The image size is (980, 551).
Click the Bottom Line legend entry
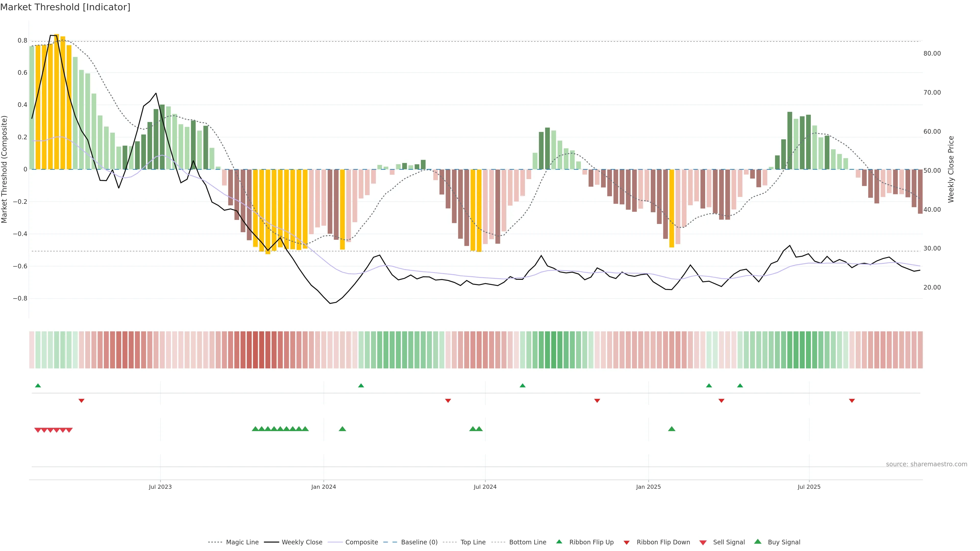point(527,542)
